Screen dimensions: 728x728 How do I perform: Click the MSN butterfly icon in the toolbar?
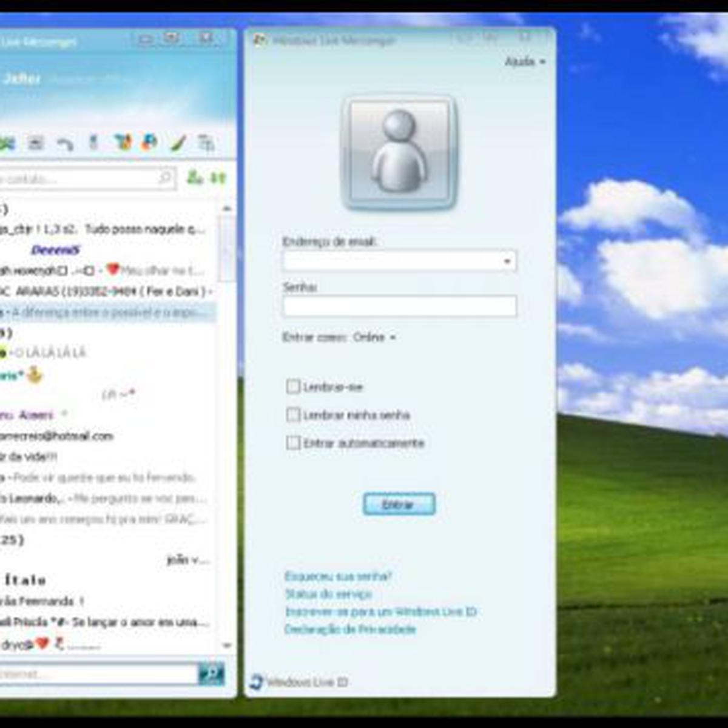pyautogui.click(x=123, y=143)
